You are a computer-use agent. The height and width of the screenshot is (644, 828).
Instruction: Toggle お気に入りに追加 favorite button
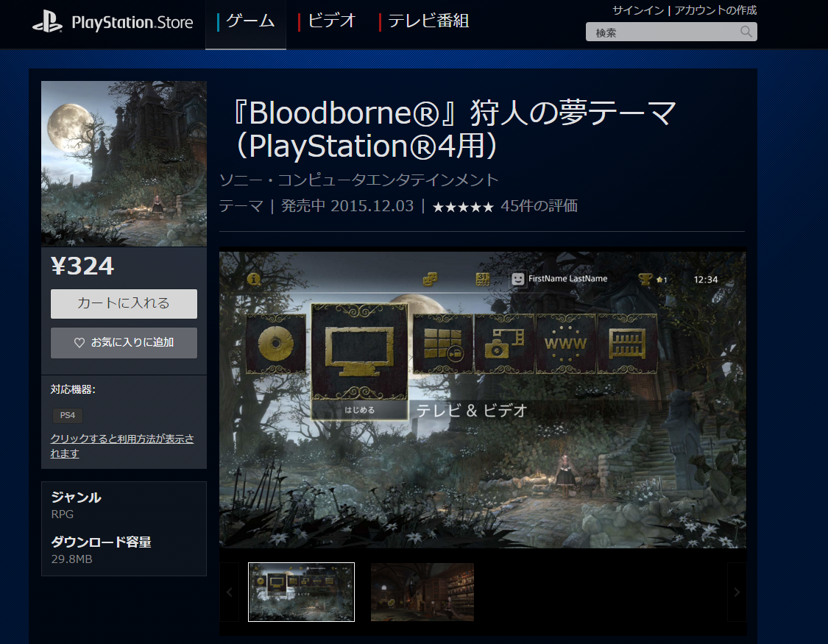coord(124,342)
